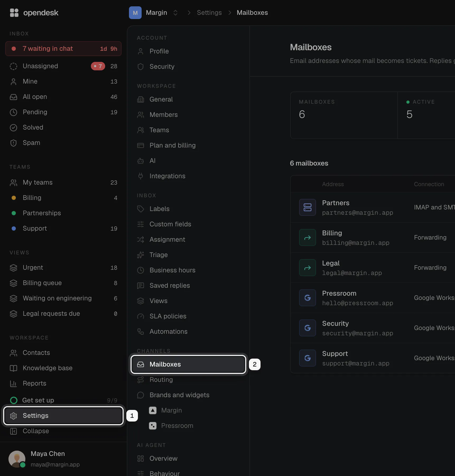Collapse the left sidebar
Image resolution: width=455 pixels, height=476 pixels.
tap(63, 431)
